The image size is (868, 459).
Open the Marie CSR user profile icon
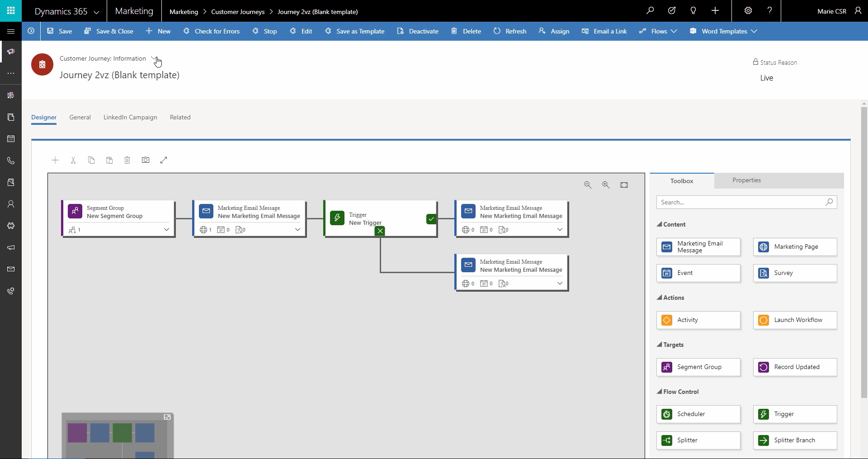(858, 10)
